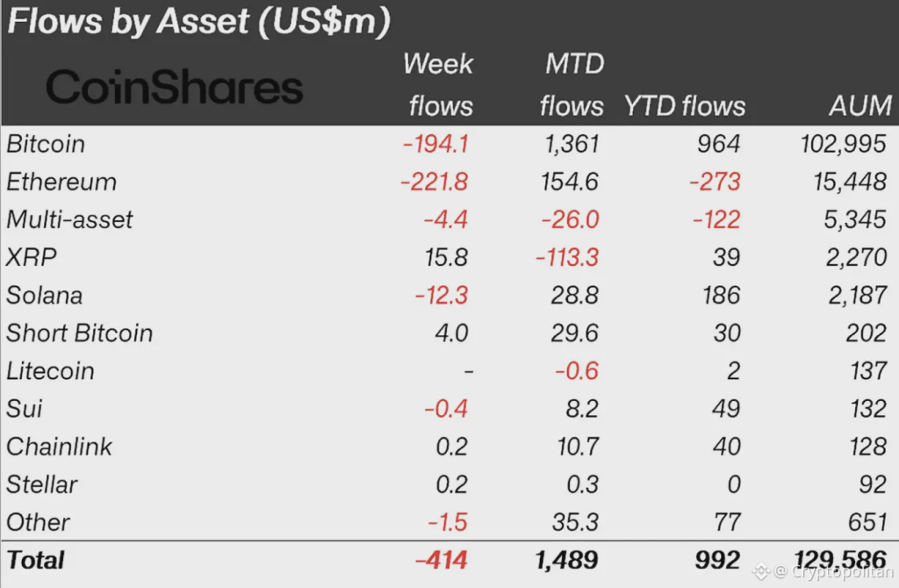Click the AUM column header

click(x=859, y=107)
